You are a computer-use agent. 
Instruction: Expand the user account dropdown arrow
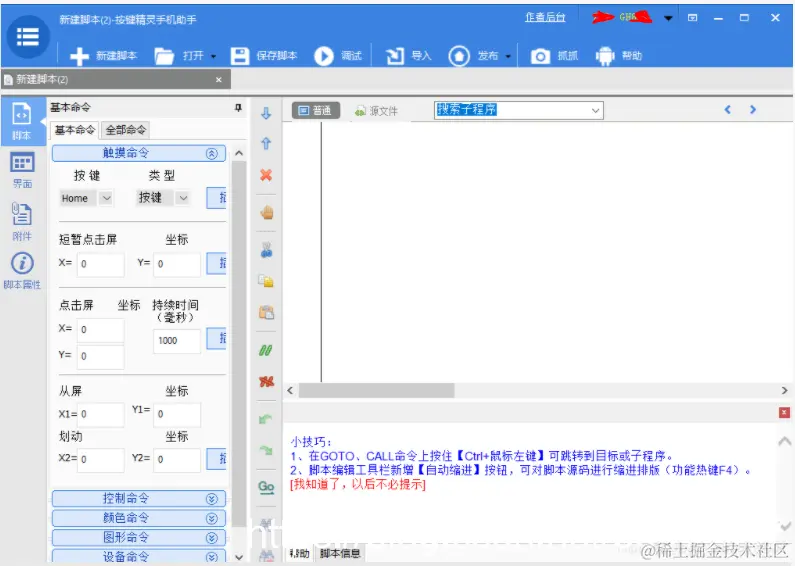coord(668,18)
